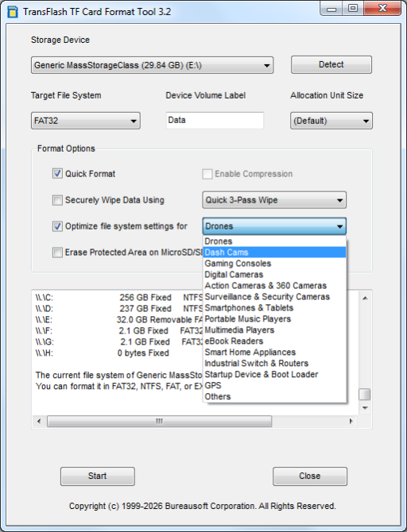Choose Startup Device & Boot Loader
The height and width of the screenshot is (532, 407).
[274, 374]
